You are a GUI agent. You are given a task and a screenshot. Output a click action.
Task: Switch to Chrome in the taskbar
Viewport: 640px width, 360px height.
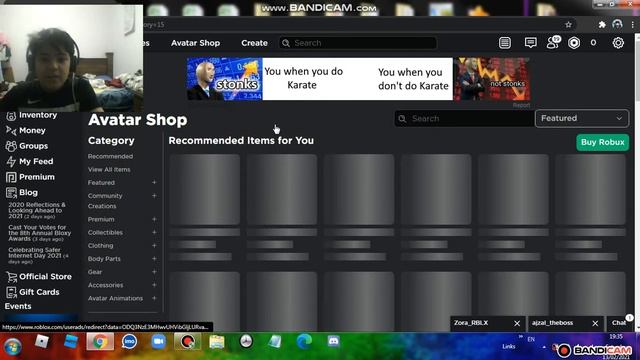100,342
